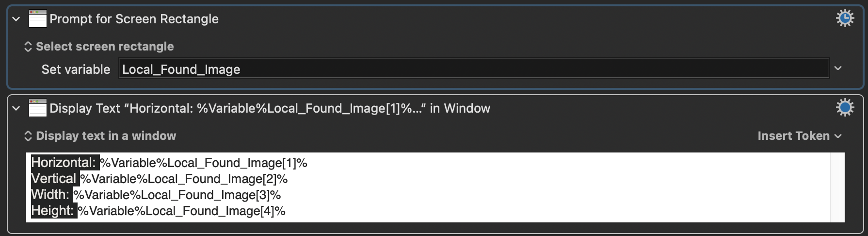This screenshot has width=868, height=236.
Task: Select the "Prompt for Screen Rectangle" action title
Action: pos(134,19)
